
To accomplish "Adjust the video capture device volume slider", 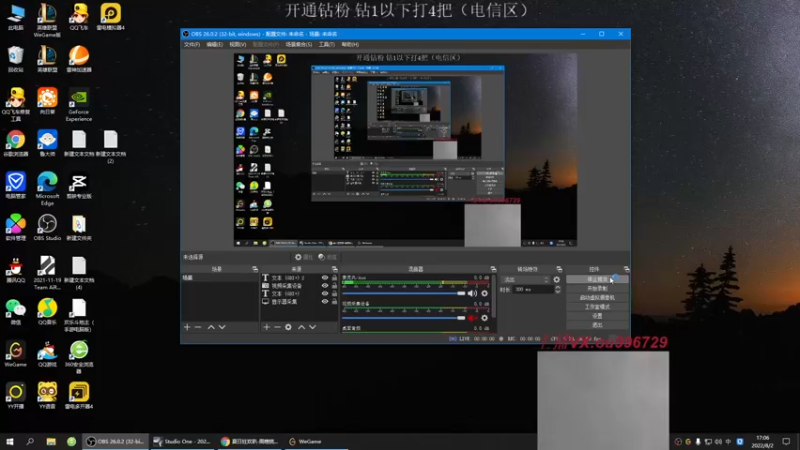I will tap(404, 318).
